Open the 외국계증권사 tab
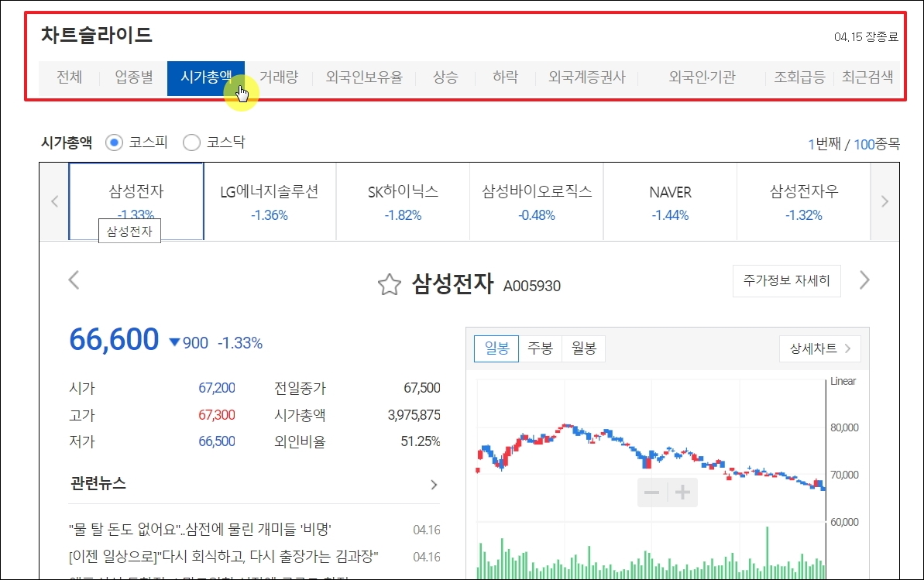This screenshot has width=924, height=580. (587, 77)
